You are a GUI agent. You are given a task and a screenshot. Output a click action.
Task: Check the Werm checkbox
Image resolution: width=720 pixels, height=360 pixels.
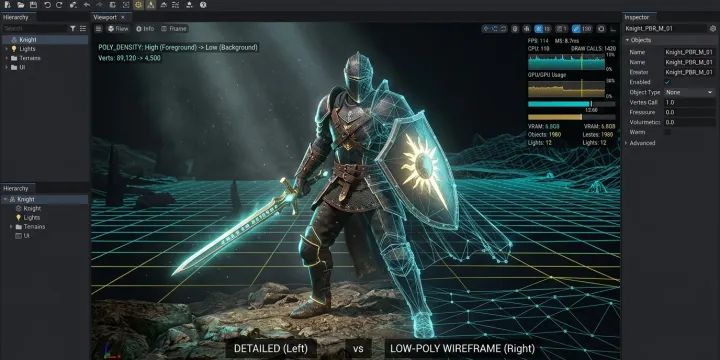point(667,132)
